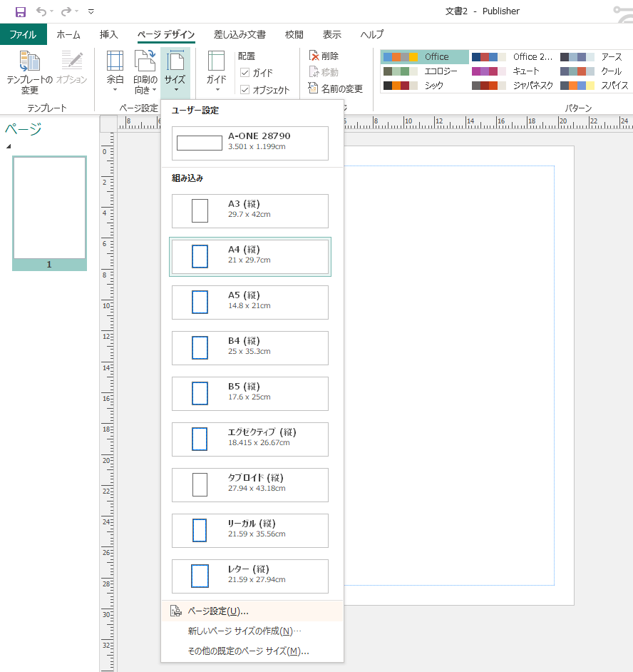Image resolution: width=633 pixels, height=672 pixels.
Task: Apply the クール color scheme
Action: click(595, 71)
